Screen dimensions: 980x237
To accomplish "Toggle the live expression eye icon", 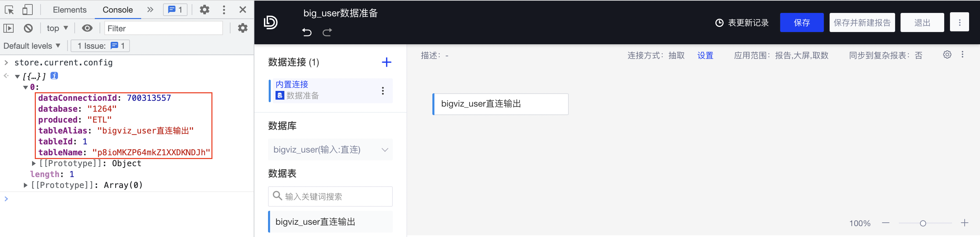I will pos(87,28).
